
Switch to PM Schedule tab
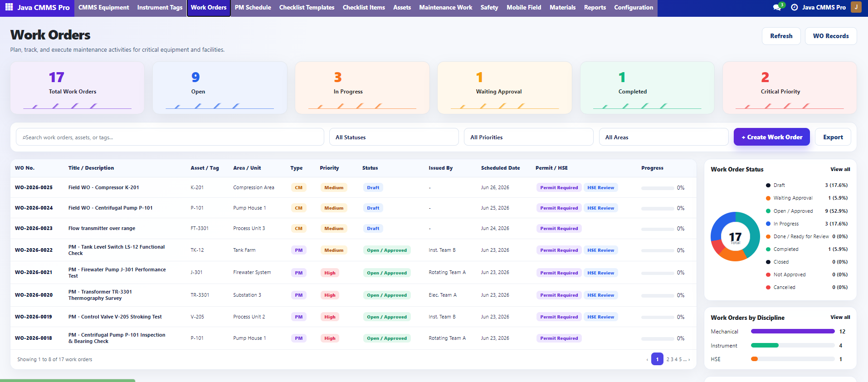[x=253, y=7]
